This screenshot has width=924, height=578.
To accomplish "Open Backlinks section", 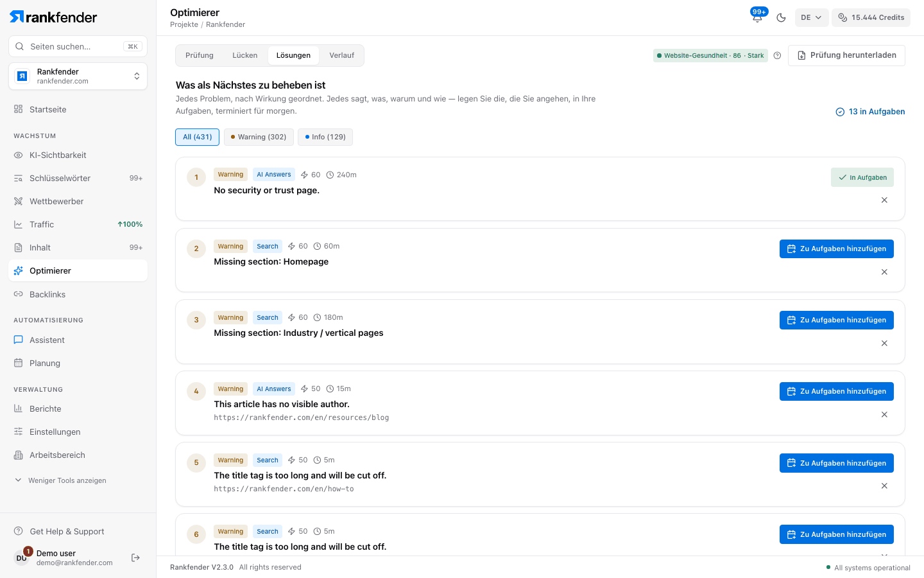I will coord(78,294).
